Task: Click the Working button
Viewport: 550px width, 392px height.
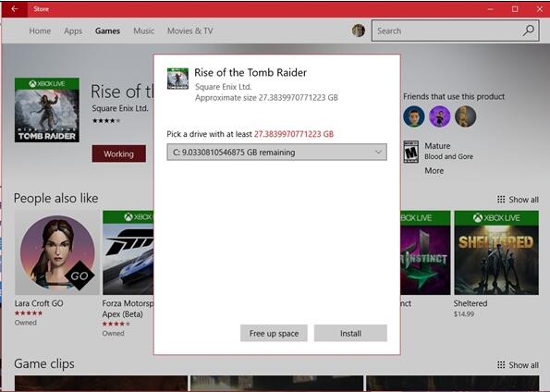Action: (119, 153)
